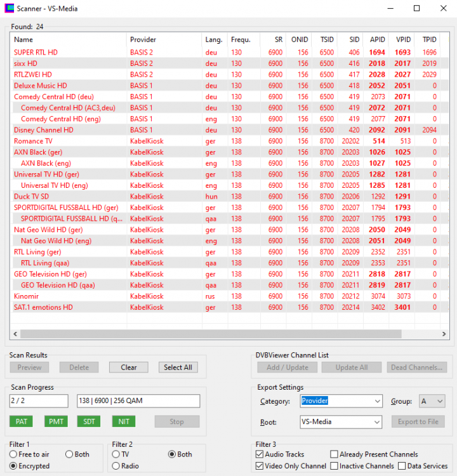
Task: Sort by the Provider column header
Action: point(162,39)
